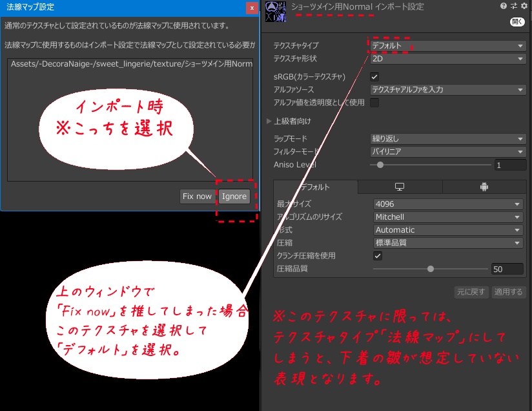Expand the 上級者向け section
The image size is (532, 411).
coord(269,121)
